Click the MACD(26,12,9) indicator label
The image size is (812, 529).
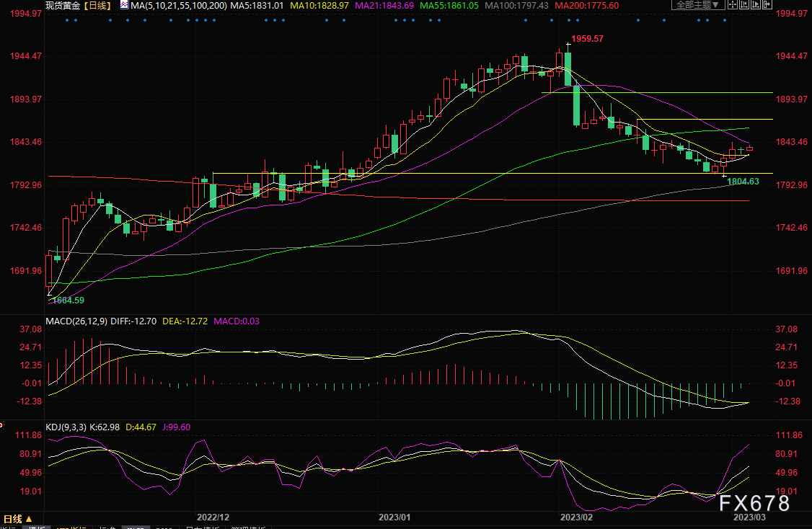pos(76,321)
